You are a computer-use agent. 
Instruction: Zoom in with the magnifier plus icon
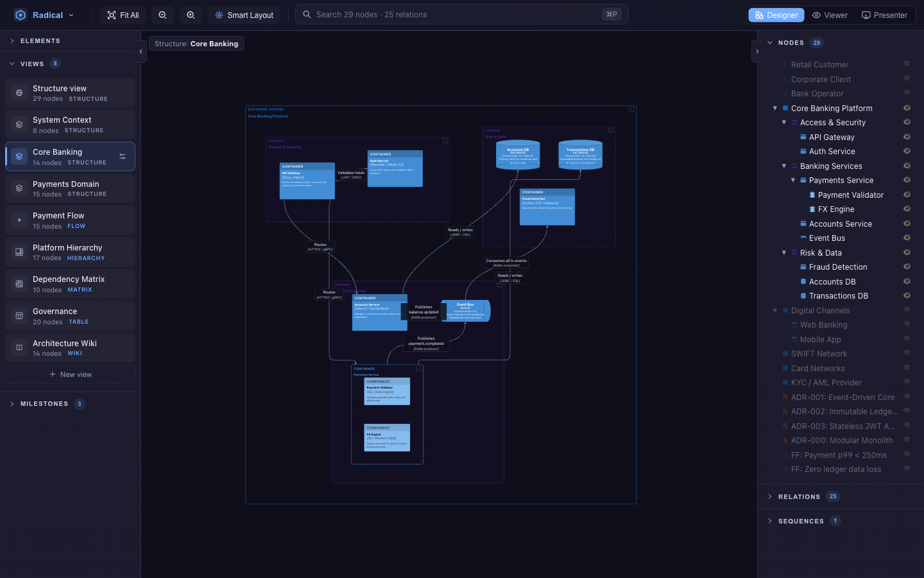pos(191,15)
